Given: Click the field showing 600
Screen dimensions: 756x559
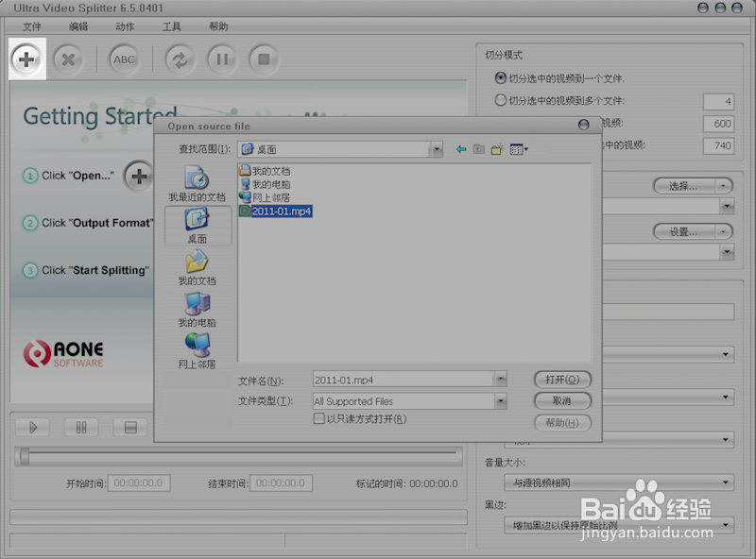Looking at the screenshot, I should (718, 124).
